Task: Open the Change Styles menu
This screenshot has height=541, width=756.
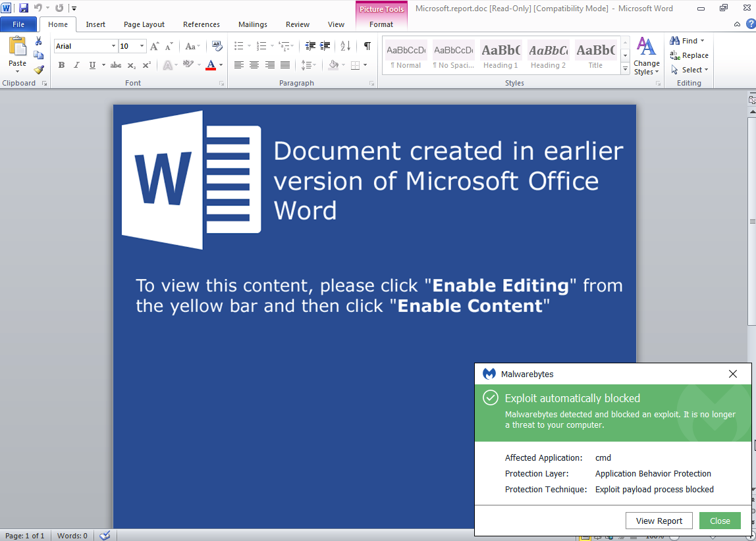Action: (x=646, y=55)
